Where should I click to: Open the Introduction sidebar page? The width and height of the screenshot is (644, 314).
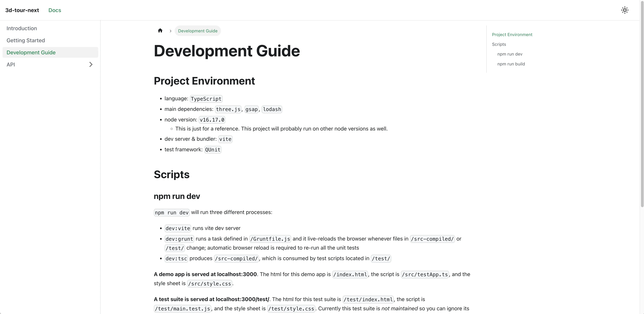(22, 29)
